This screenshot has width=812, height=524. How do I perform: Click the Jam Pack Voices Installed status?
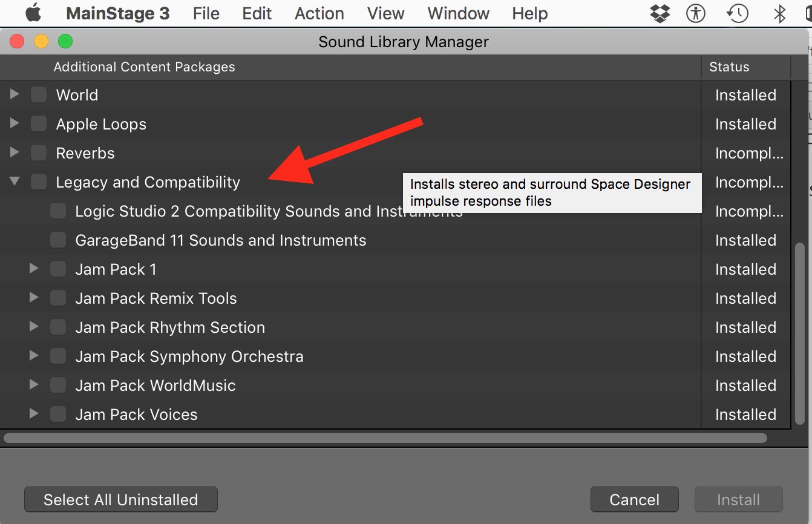(x=745, y=414)
